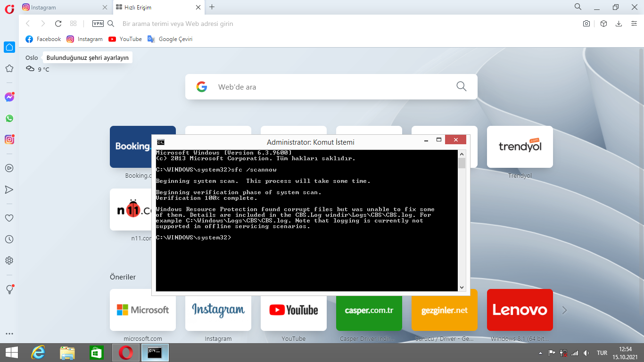644x362 pixels.
Task: Click the Bulunduğunuz şehri ayarlayın tooltip
Action: 87,58
